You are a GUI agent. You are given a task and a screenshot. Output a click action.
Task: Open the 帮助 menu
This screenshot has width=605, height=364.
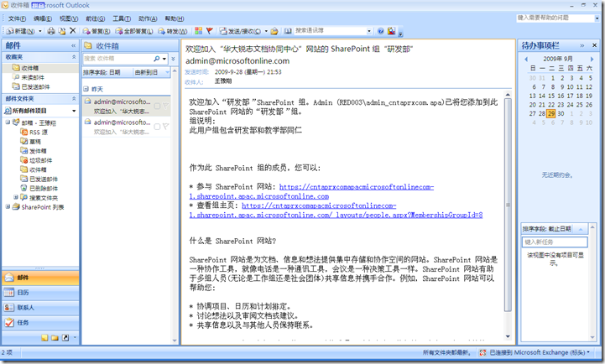point(175,18)
